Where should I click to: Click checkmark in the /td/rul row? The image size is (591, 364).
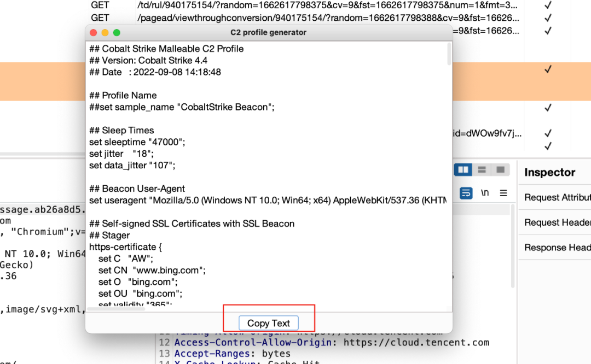[x=548, y=5]
